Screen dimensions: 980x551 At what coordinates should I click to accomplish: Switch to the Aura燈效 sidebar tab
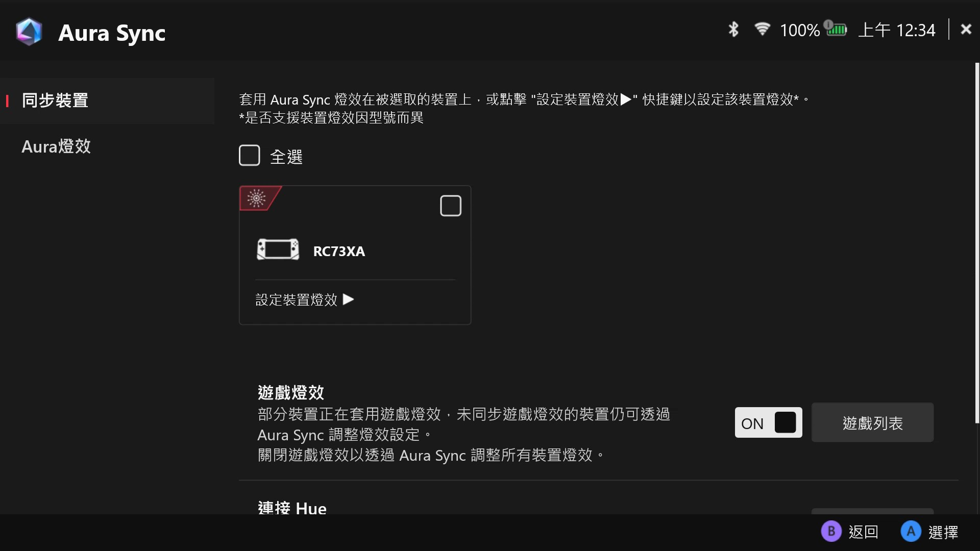click(56, 147)
